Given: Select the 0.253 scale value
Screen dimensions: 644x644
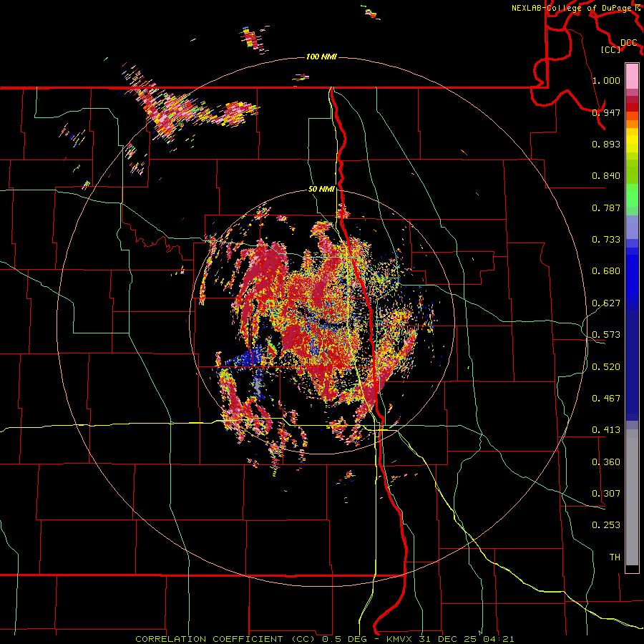Looking at the screenshot, I should 606,525.
